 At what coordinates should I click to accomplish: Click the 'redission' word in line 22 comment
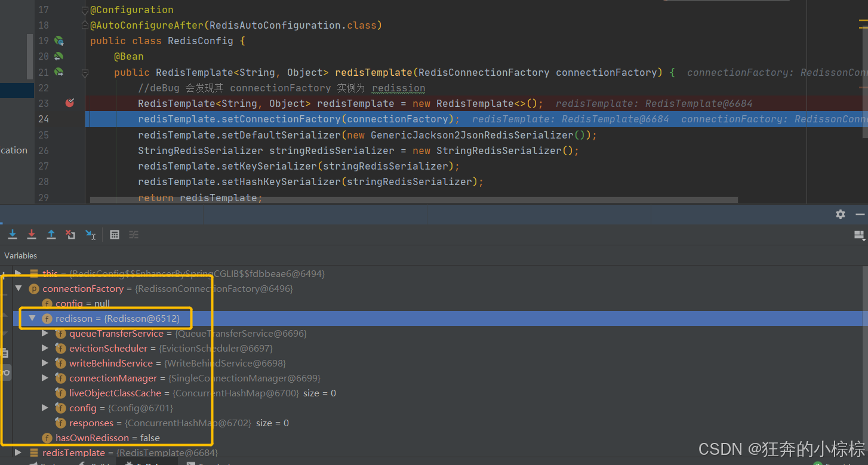[398, 88]
